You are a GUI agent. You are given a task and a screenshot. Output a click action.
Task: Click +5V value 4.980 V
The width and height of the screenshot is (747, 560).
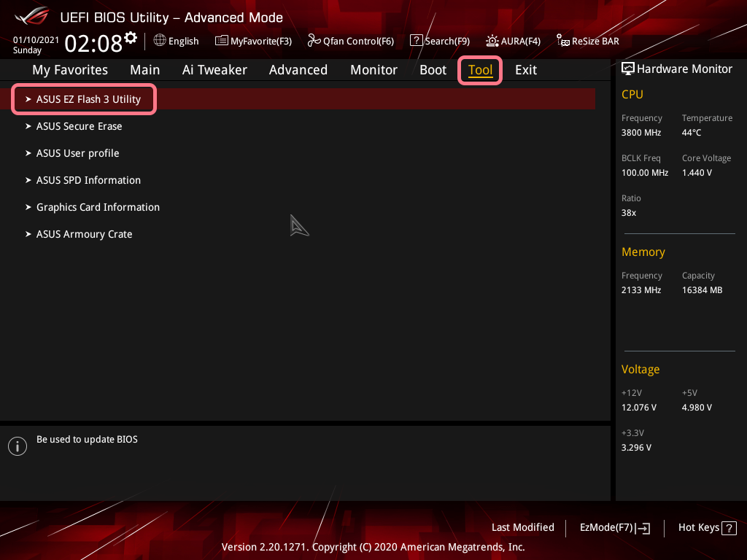pos(697,408)
